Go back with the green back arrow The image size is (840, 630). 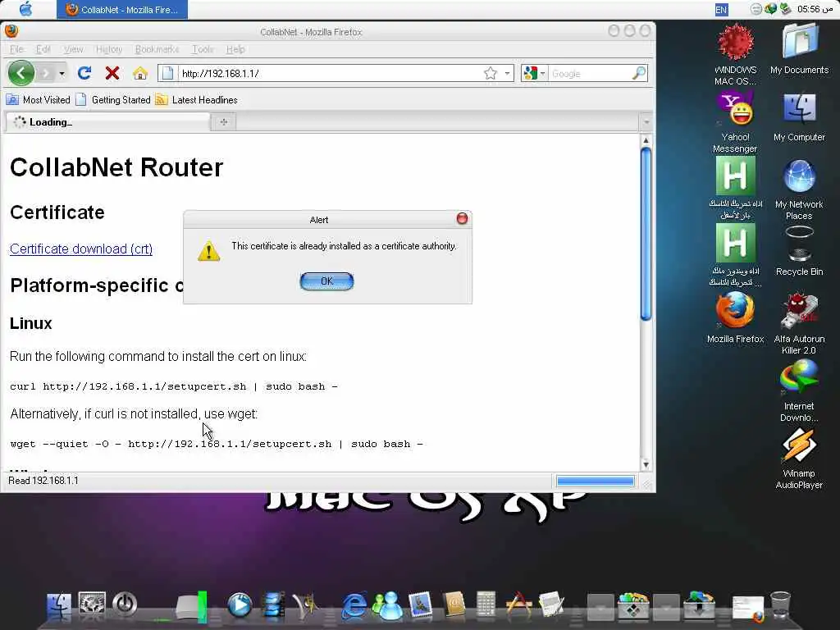point(21,73)
